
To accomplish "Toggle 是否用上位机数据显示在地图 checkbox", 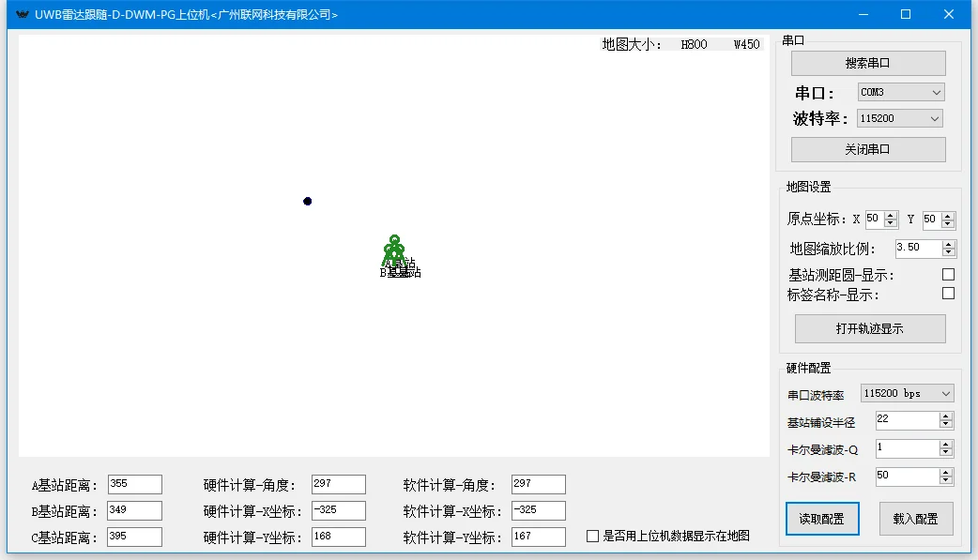I will [x=592, y=536].
